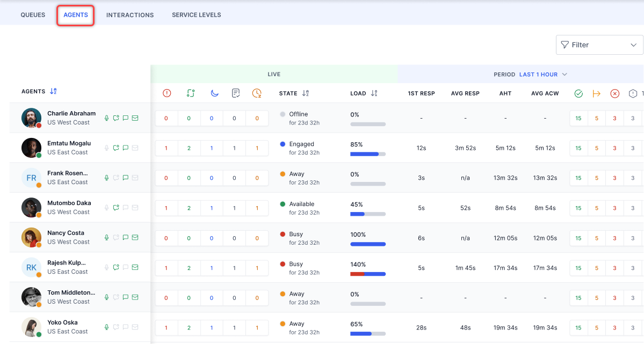Toggle Charlie Abraham's microphone voice channel icon
The height and width of the screenshot is (344, 644).
pos(107,118)
